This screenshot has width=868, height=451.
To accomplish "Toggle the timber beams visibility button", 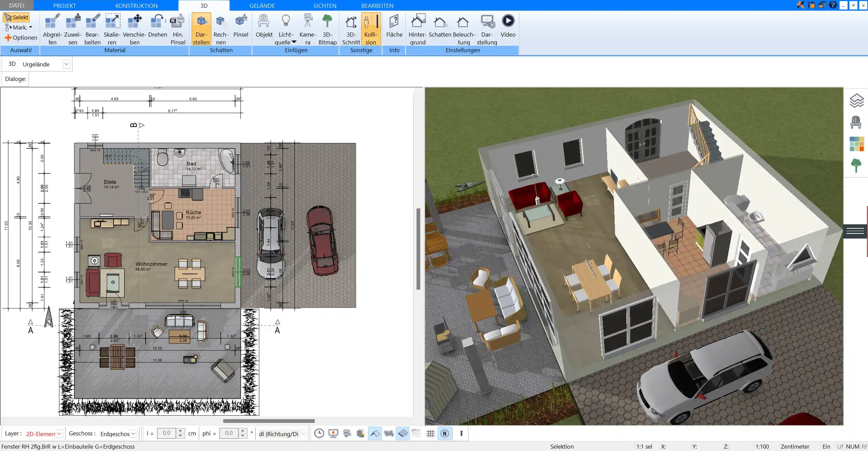I will coord(389,433).
